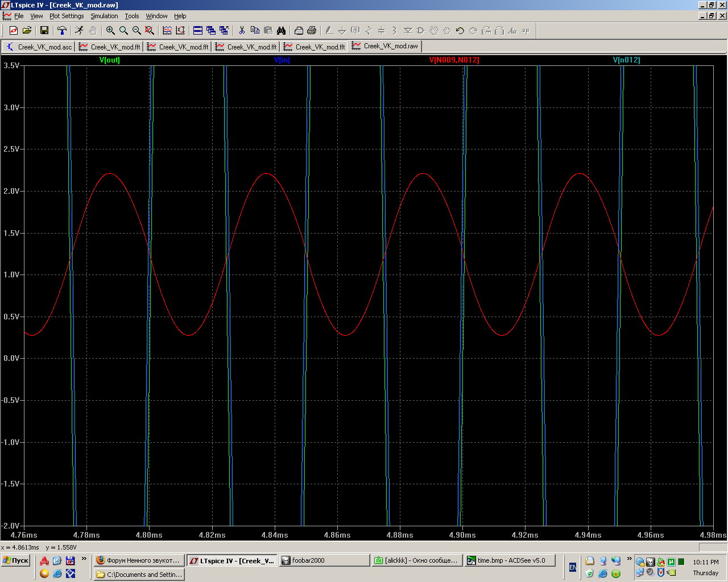728x582 pixels.
Task: Cut with the scissors icon
Action: (x=242, y=31)
